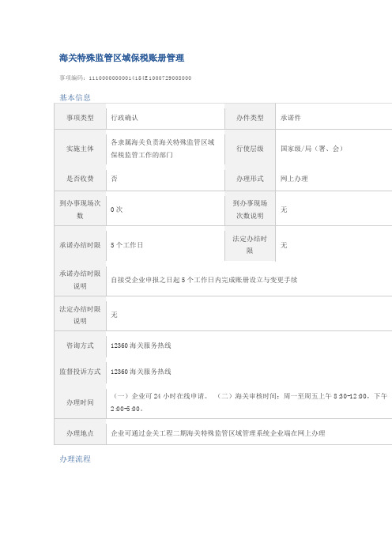
Task: Click the 办理地点 label cell
Action: tap(80, 433)
